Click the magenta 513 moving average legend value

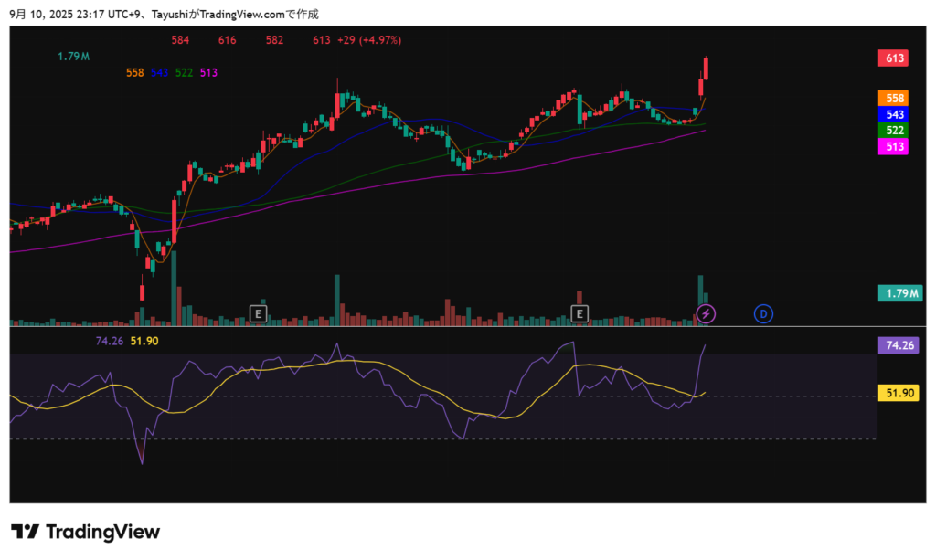pos(208,72)
